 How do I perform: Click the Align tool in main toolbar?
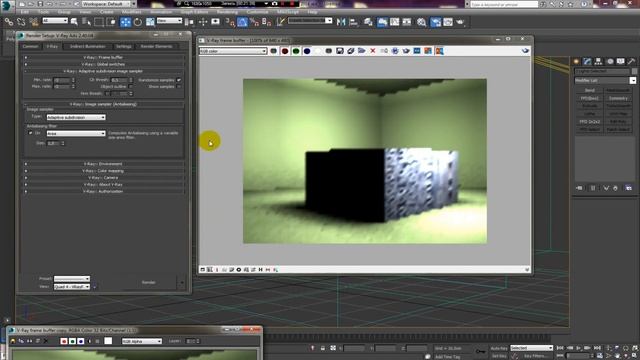point(353,22)
